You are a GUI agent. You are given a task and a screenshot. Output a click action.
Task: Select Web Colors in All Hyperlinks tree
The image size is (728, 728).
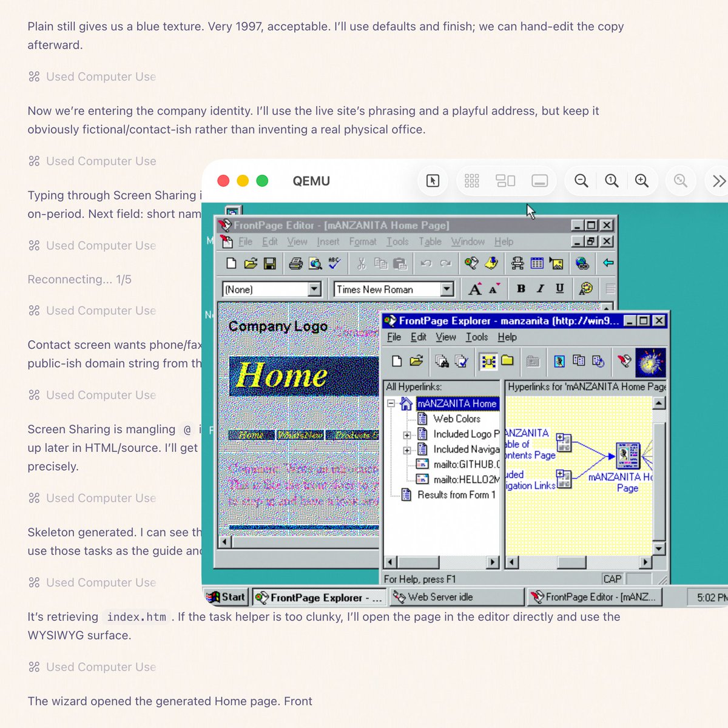coord(456,419)
